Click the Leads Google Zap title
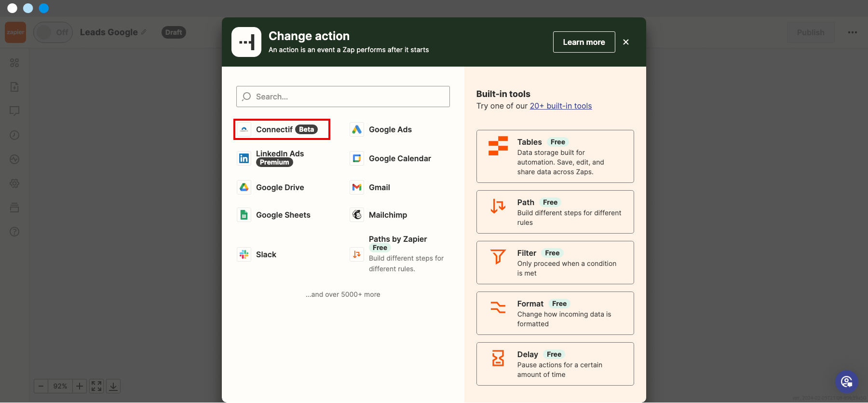Image resolution: width=868 pixels, height=403 pixels. [109, 32]
